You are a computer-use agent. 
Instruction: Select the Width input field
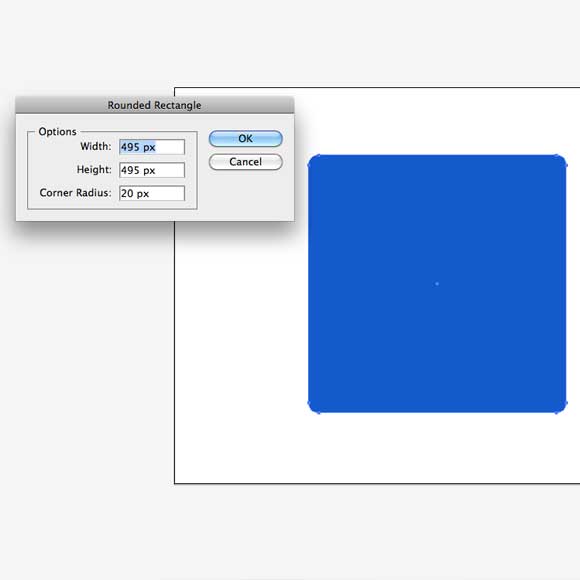[152, 147]
